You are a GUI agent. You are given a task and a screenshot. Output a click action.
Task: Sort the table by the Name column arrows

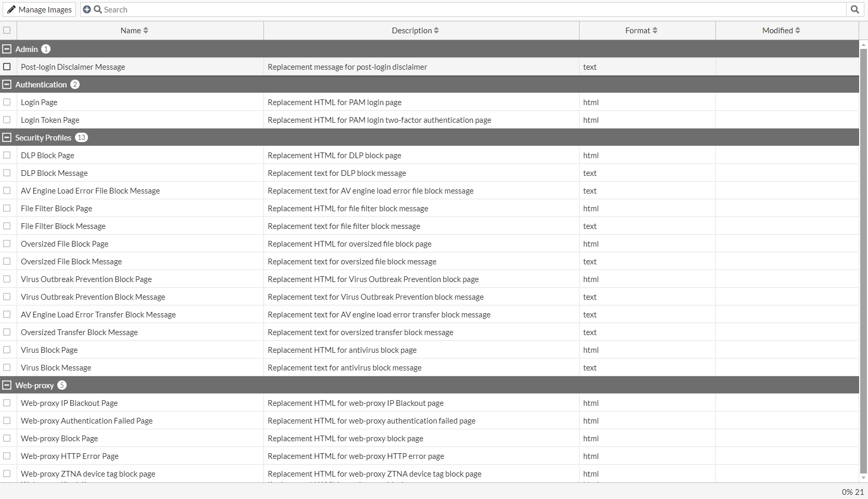click(147, 30)
